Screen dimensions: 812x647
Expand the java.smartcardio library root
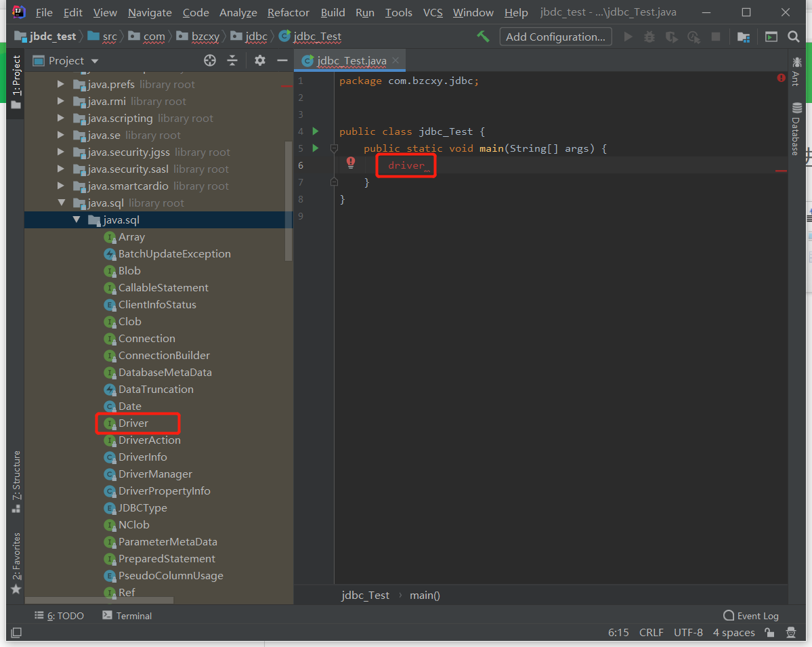(61, 186)
